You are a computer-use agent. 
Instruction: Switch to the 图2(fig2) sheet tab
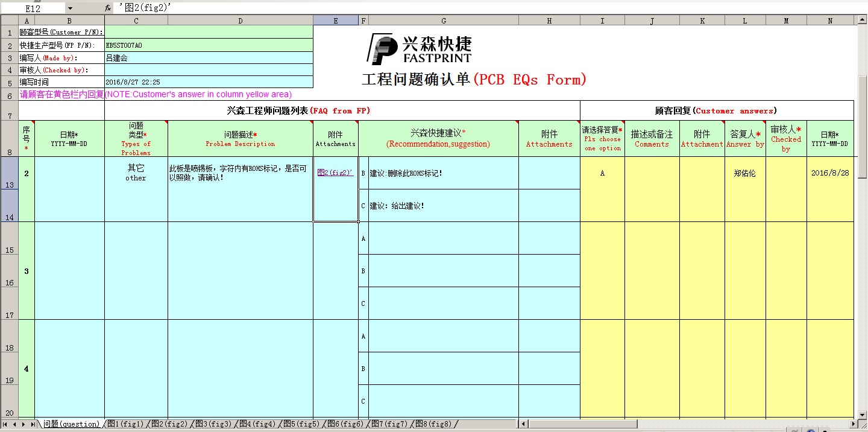[169, 424]
